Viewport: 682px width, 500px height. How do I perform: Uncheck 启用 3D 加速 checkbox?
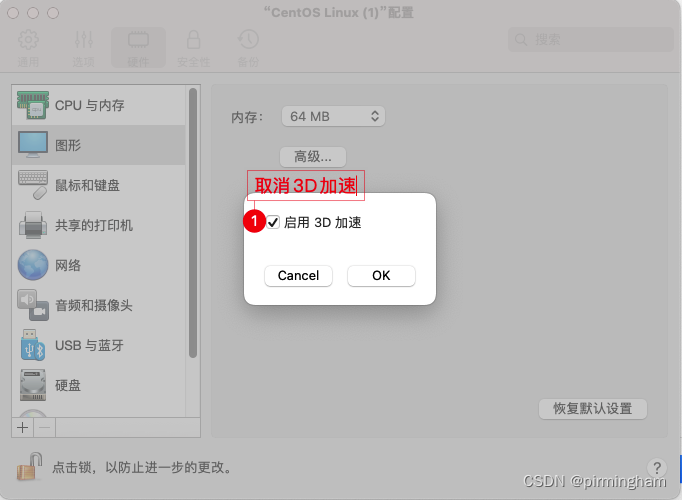273,223
